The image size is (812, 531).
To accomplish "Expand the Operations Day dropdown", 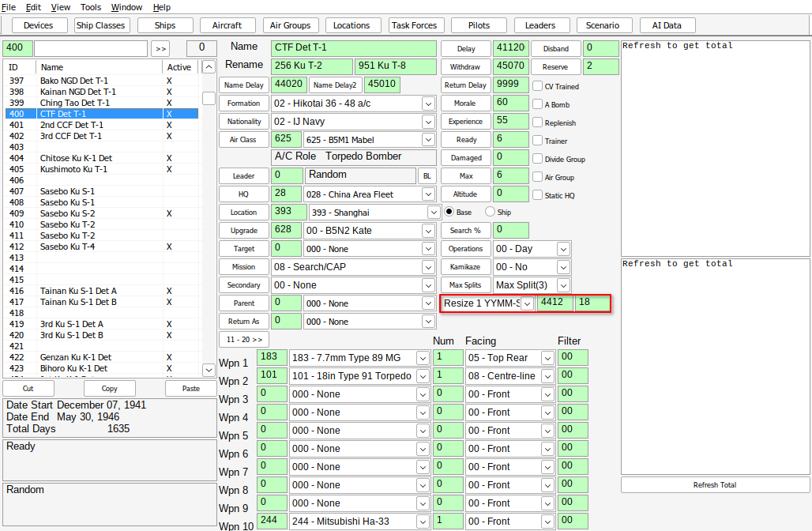I will tap(563, 249).
